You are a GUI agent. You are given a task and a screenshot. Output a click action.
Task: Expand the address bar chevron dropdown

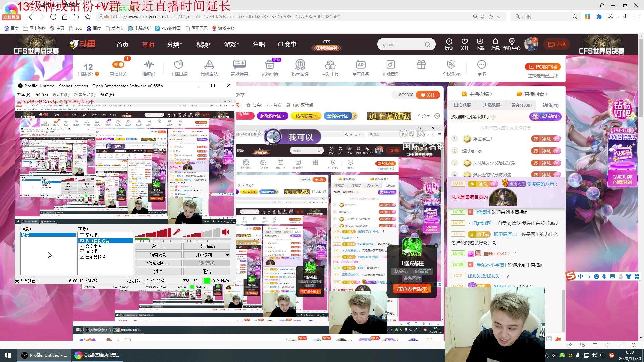[x=499, y=17]
